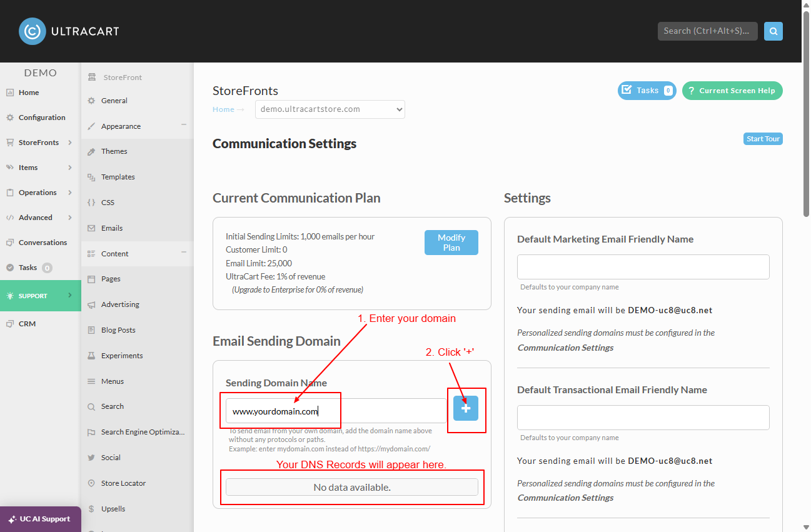Expand the Operations menu arrow

(70, 193)
